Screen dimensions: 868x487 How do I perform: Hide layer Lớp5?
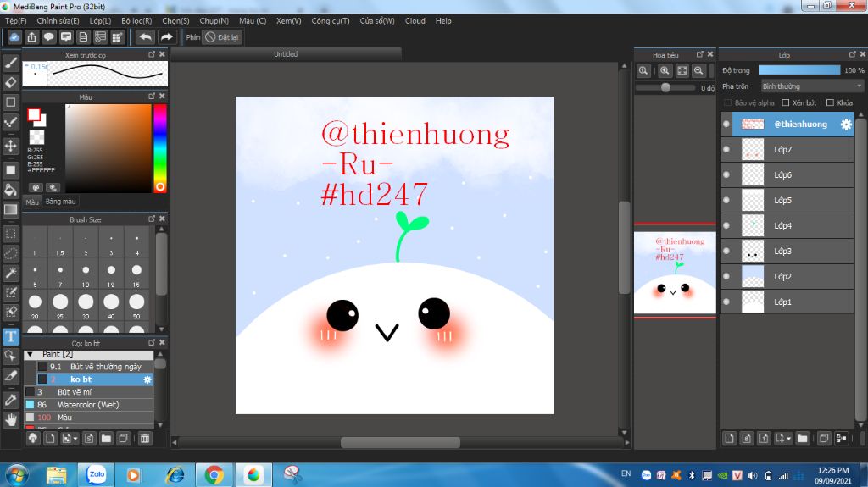726,201
